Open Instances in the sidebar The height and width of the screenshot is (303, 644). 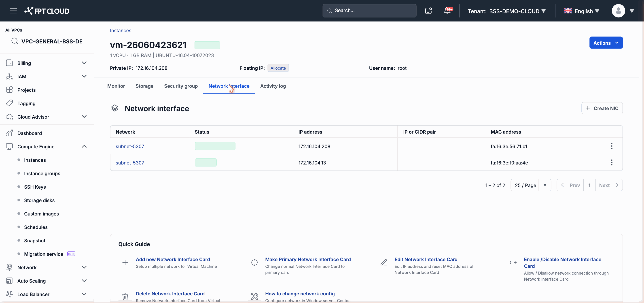click(x=35, y=160)
